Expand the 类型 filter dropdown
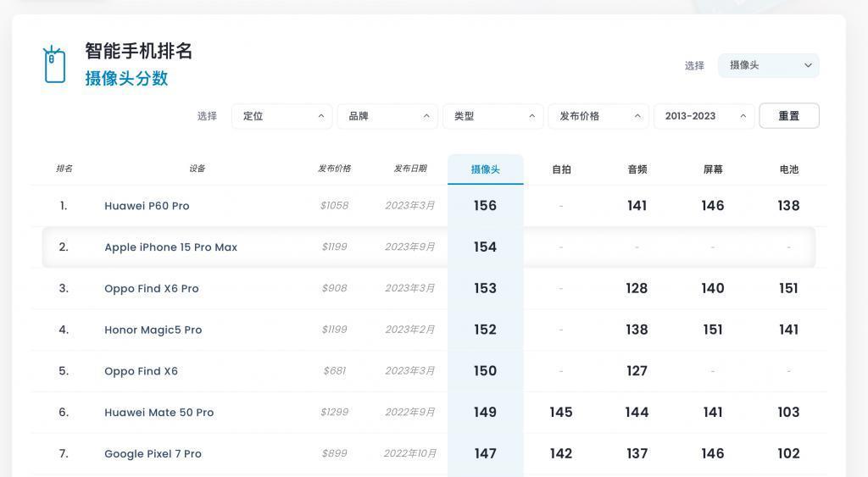 [x=492, y=116]
